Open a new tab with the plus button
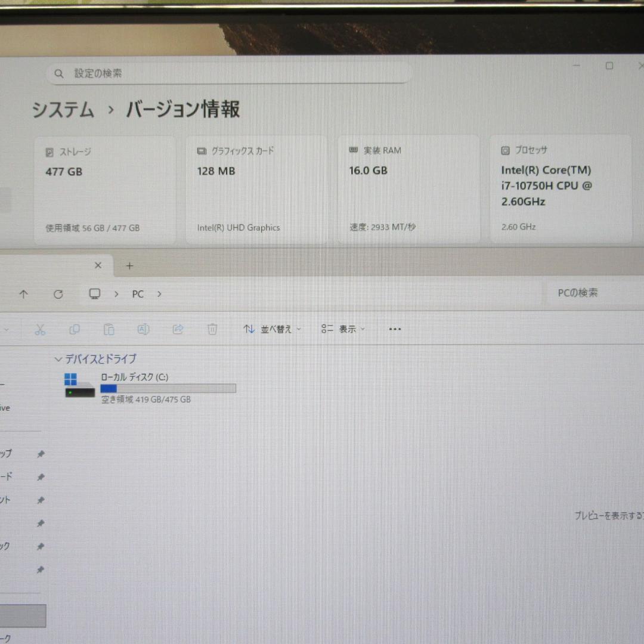 [x=129, y=265]
